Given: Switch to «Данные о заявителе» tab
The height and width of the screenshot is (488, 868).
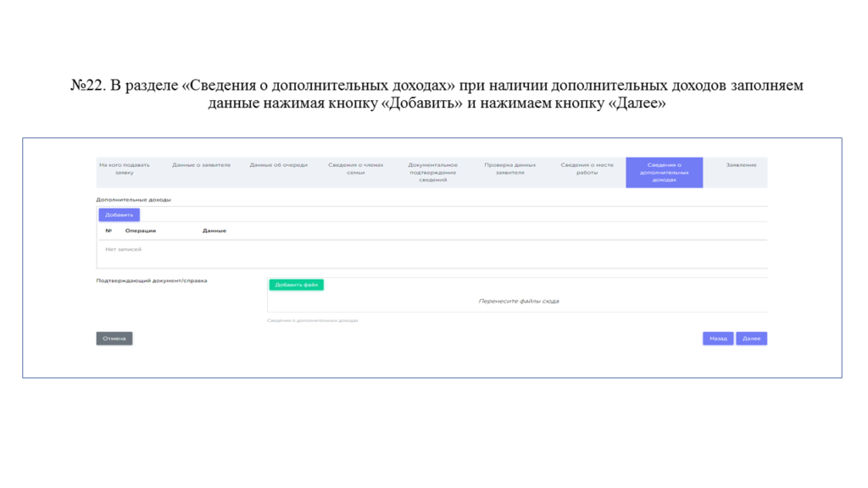Looking at the screenshot, I should 201,165.
